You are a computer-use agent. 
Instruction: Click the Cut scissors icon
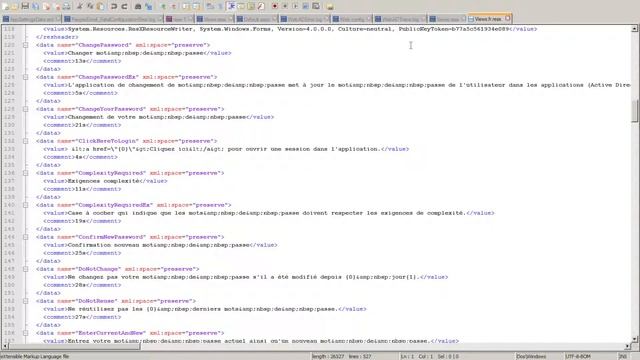(x=80, y=7)
